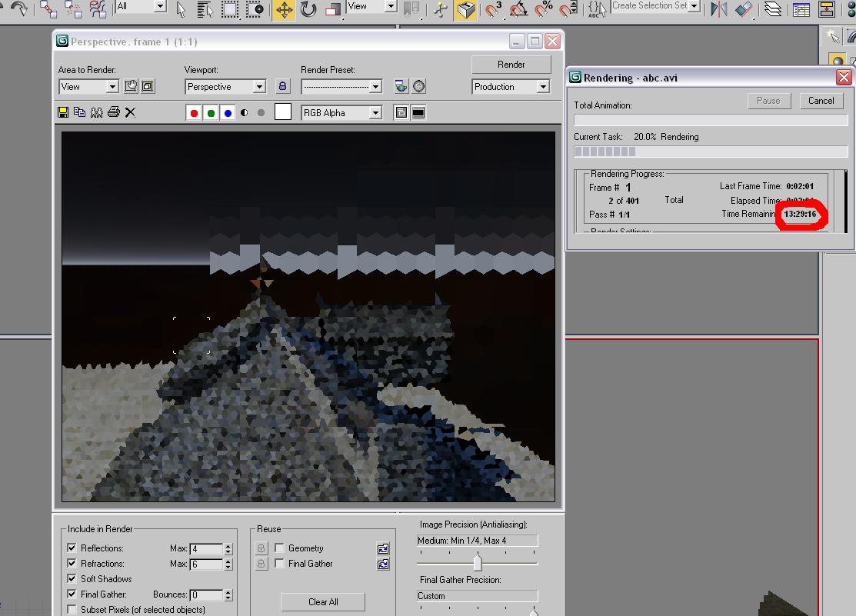The height and width of the screenshot is (616, 856).
Task: Uncheck the Reflections checkbox
Action: 72,548
